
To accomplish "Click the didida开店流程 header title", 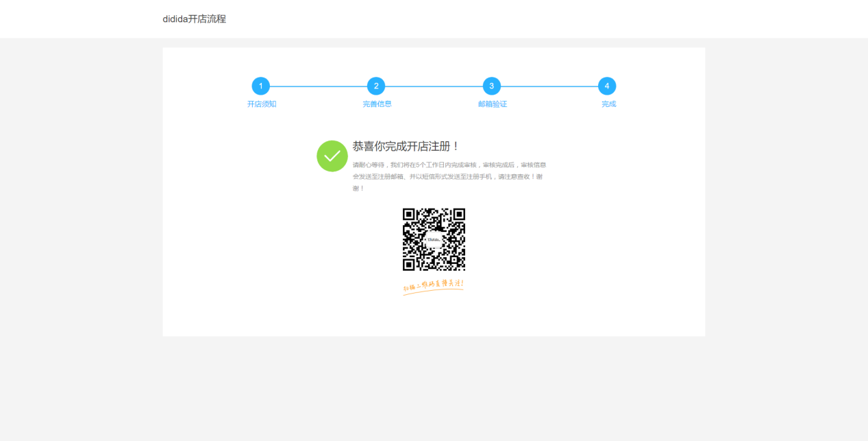I will click(x=194, y=19).
